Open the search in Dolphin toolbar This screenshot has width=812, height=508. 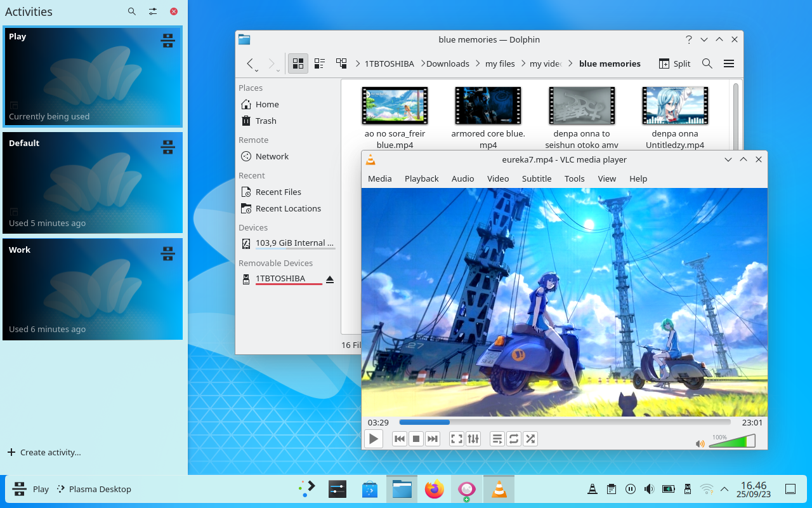[707, 63]
